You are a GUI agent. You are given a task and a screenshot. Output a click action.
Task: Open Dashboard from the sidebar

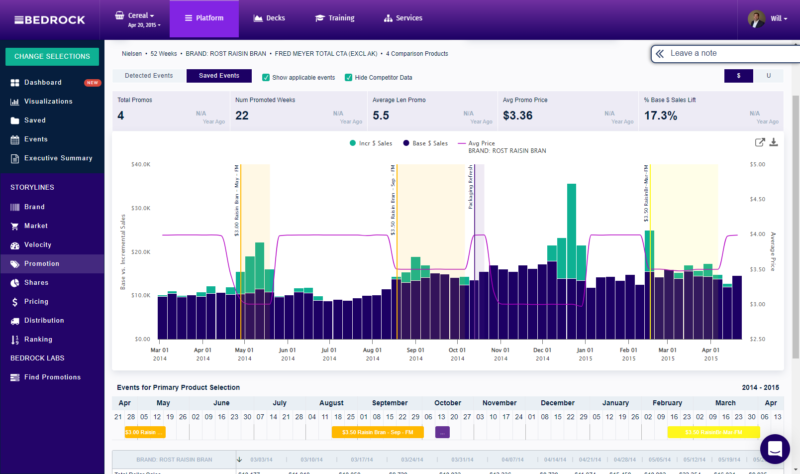pyautogui.click(x=43, y=82)
